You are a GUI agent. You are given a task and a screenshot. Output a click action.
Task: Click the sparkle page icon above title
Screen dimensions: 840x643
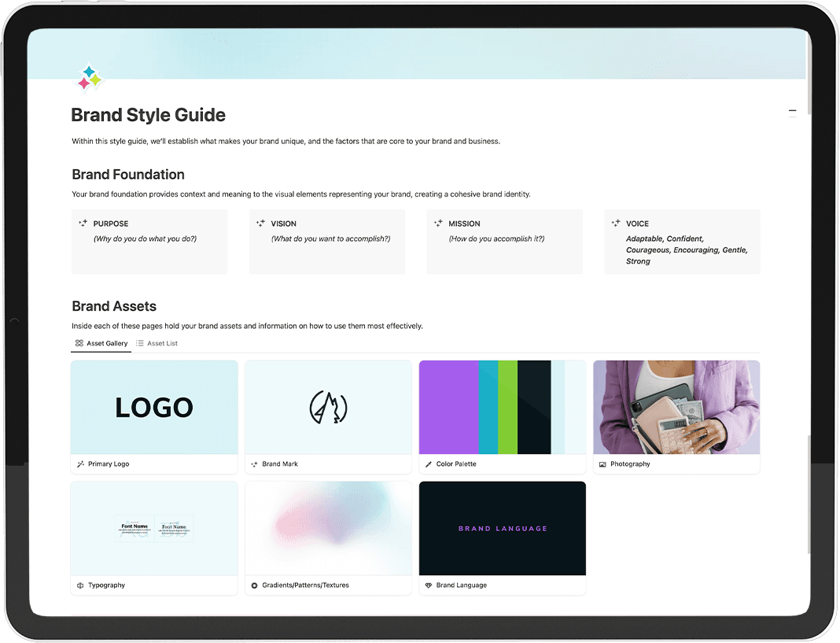[x=90, y=78]
